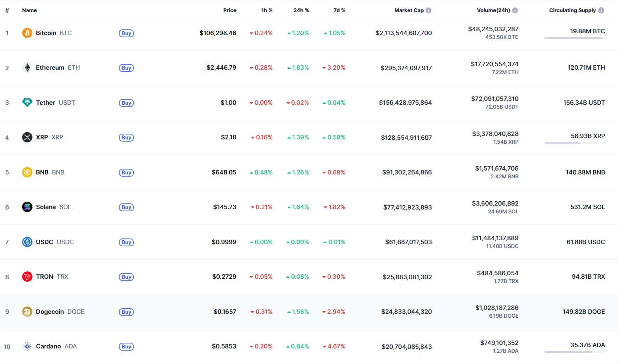Click Cardano 7d change 4.67%

pyautogui.click(x=334, y=346)
